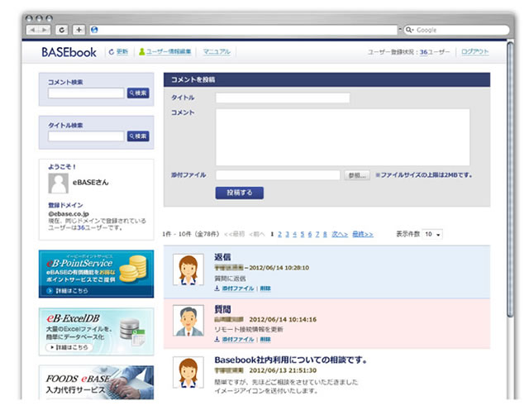This screenshot has height=420, width=529.
Task: Click 詳細はこちら on eB-PointService banner
Action: point(68,291)
